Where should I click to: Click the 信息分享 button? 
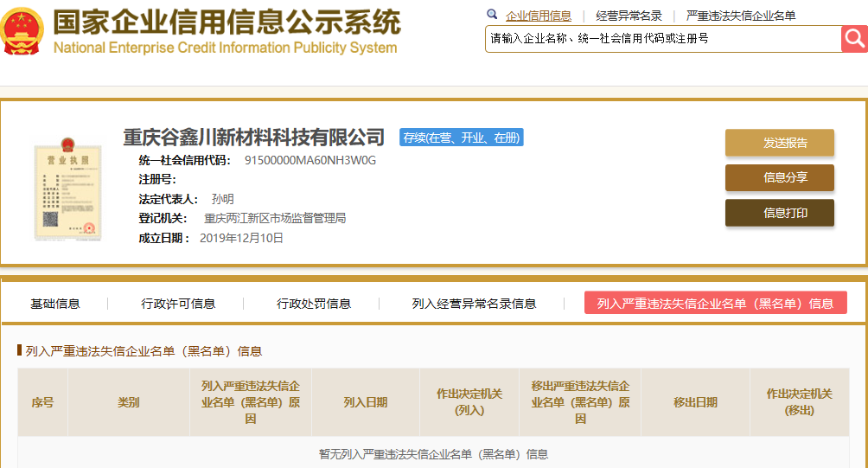(x=780, y=178)
